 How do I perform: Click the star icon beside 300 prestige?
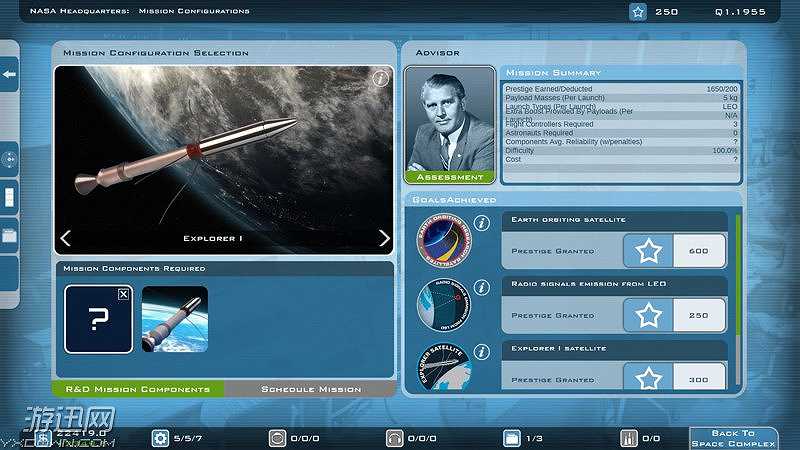648,378
